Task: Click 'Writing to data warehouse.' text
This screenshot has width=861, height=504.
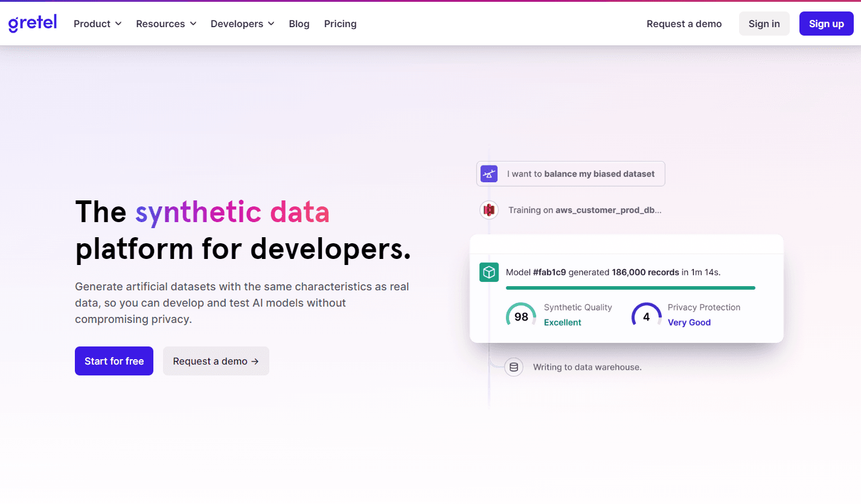Action: point(587,367)
